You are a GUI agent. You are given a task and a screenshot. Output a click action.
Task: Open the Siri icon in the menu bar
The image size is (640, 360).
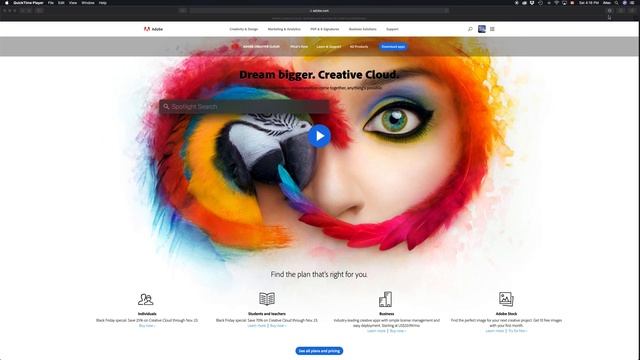click(x=625, y=3)
